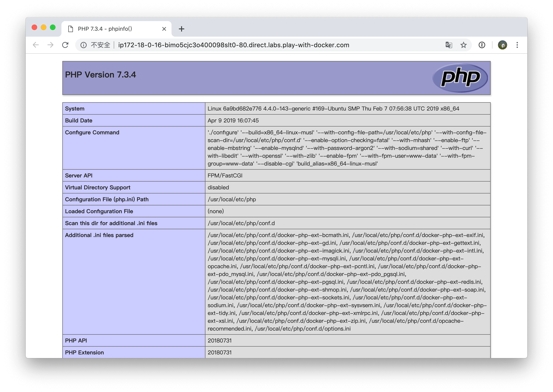Screen dimensions: 553x392
Task: Click Configuration File (php.ini) Path label
Action: (x=107, y=199)
